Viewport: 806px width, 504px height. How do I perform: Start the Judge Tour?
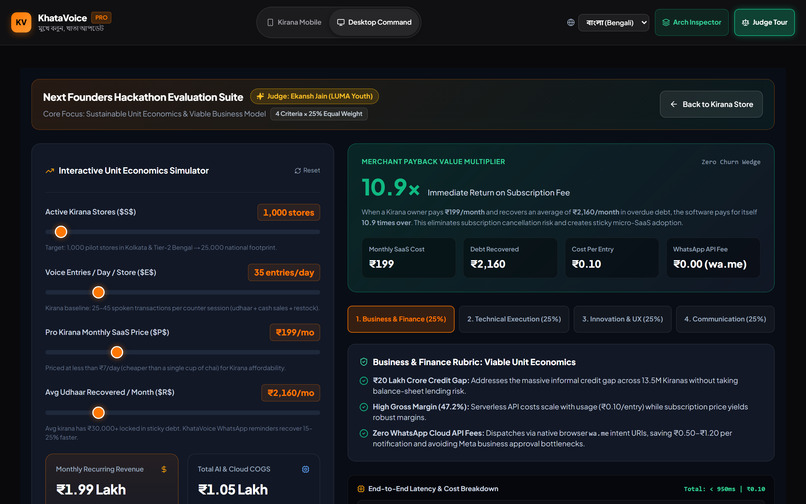[x=764, y=23]
